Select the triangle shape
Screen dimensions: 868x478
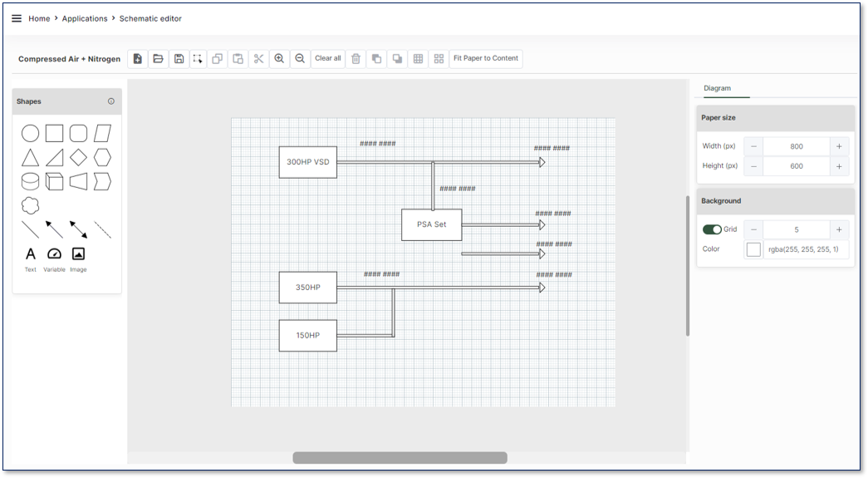31,158
